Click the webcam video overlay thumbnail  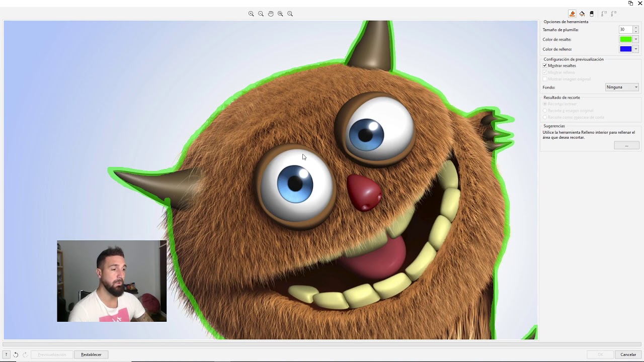(112, 281)
